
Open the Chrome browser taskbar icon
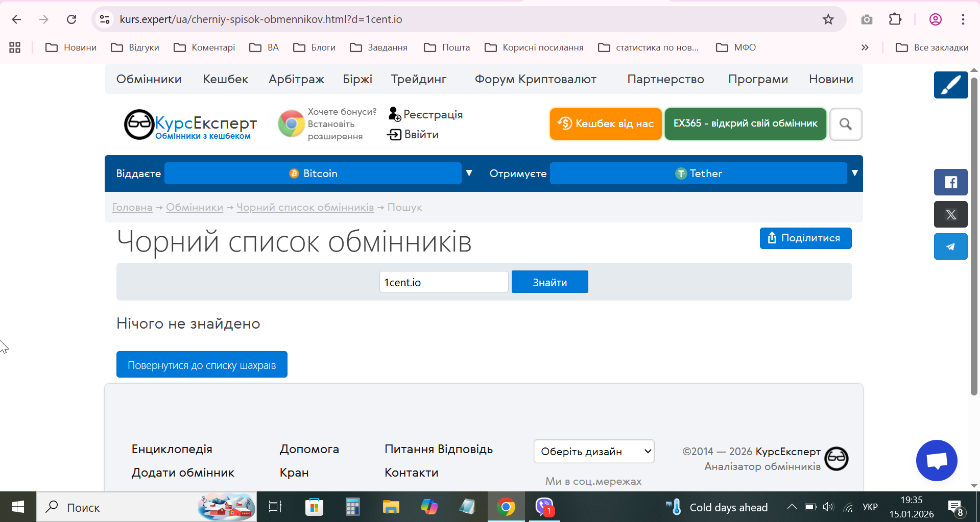click(506, 507)
